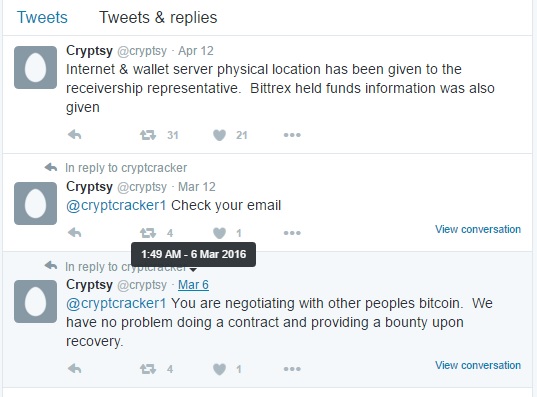Screen dimensions: 537x397
Task: Like the Mar 6 bounty recovery tweet
Action: tap(219, 369)
